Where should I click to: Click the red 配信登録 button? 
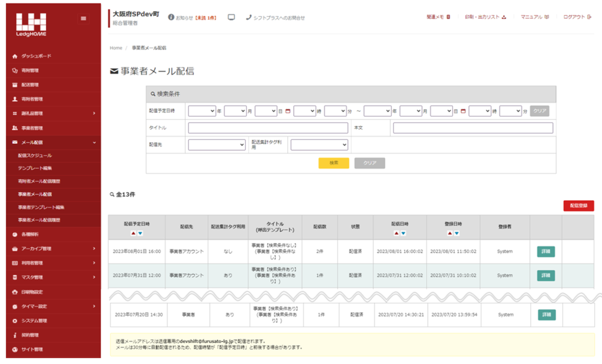point(578,205)
